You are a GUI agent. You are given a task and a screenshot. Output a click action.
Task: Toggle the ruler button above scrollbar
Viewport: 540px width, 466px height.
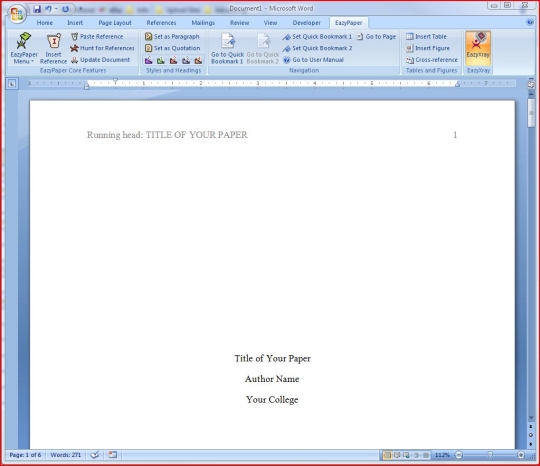click(x=531, y=84)
